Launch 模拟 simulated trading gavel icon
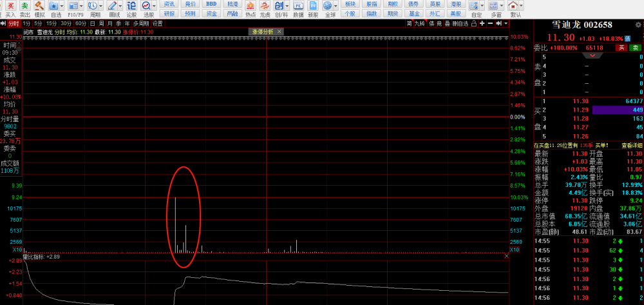Viewport: 644px width, 305px height. pyautogui.click(x=39, y=6)
